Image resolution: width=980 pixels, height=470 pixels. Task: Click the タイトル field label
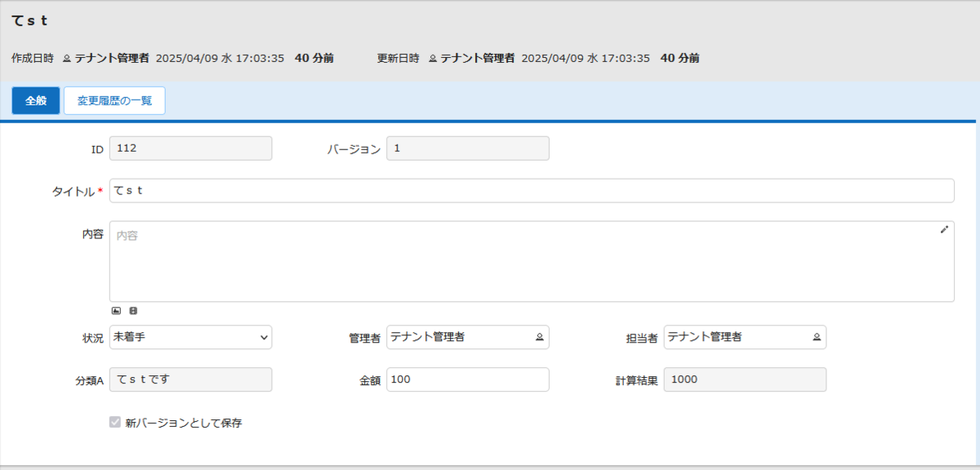(73, 192)
